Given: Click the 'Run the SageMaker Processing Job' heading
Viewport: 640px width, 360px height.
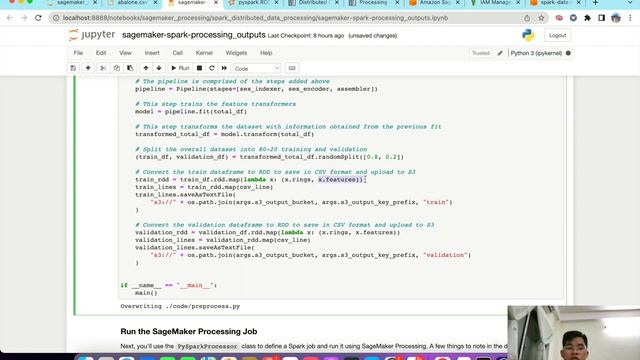Looking at the screenshot, I should pos(189,331).
